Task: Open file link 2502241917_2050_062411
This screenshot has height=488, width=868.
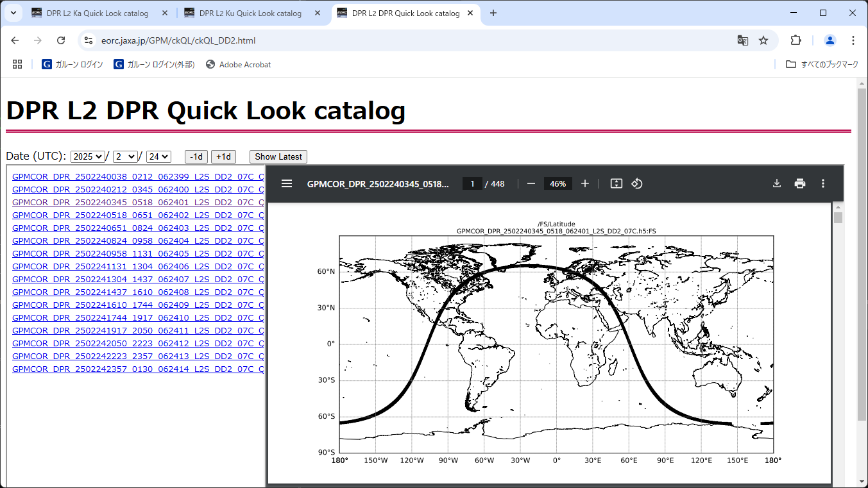Action: [x=138, y=330]
